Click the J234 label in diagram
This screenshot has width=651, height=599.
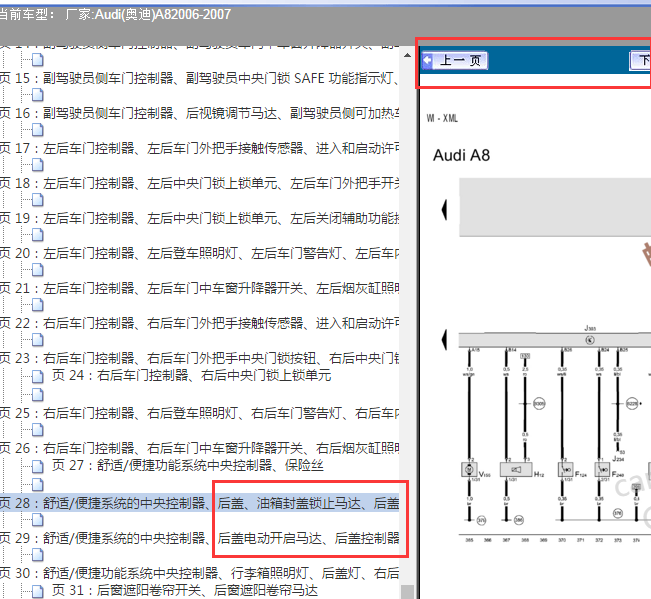[x=618, y=459]
